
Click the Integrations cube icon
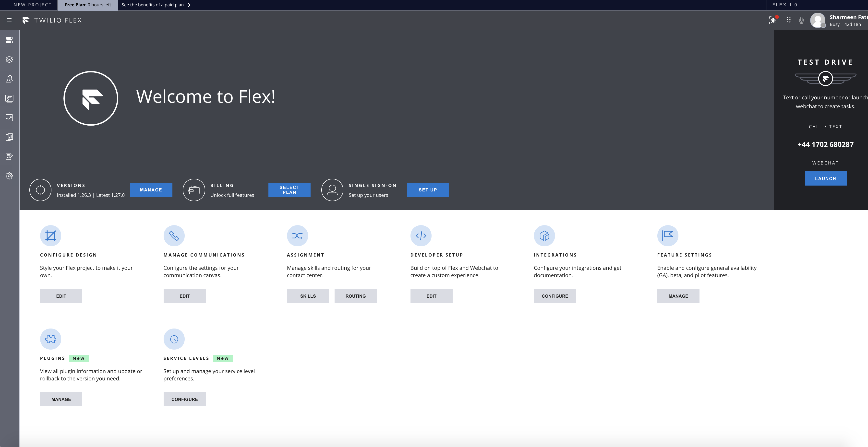point(544,236)
